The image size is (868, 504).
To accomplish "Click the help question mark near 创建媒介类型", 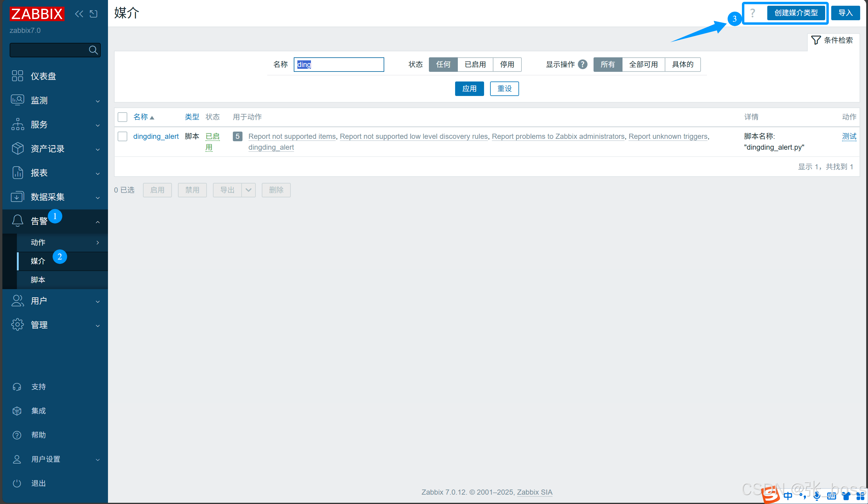I will [752, 13].
